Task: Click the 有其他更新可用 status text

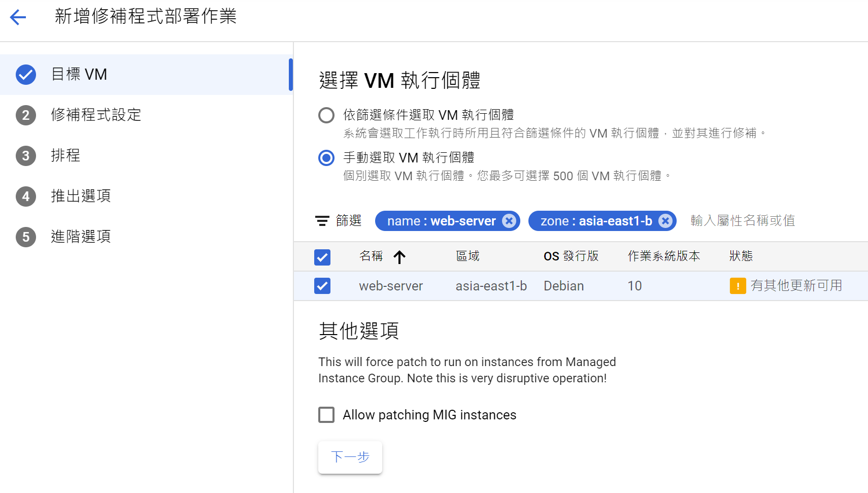Action: 796,286
